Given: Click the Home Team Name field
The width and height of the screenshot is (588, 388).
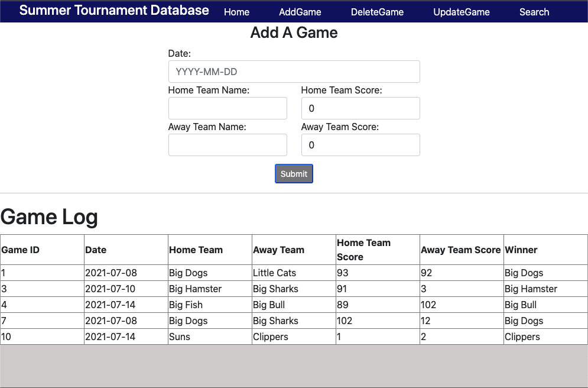Looking at the screenshot, I should click(x=228, y=108).
